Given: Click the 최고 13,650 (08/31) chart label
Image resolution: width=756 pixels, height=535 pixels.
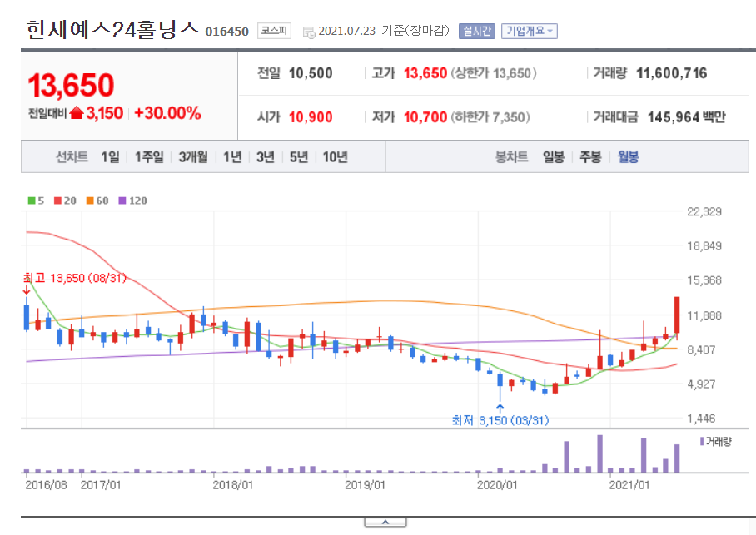Looking at the screenshot, I should point(75,278).
